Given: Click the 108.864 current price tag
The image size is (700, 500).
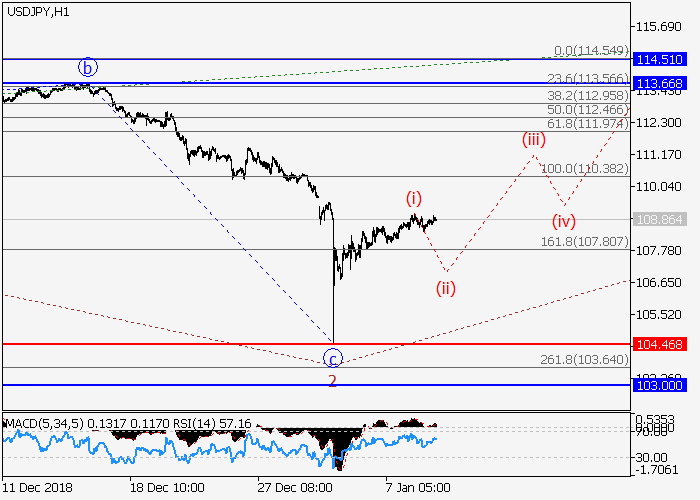Looking at the screenshot, I should tap(663, 219).
